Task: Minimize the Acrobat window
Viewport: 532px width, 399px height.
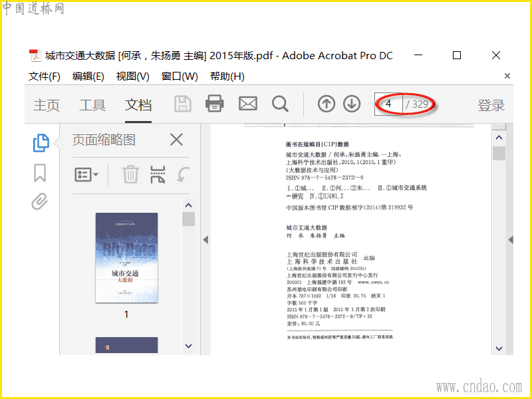Action: tap(418, 55)
